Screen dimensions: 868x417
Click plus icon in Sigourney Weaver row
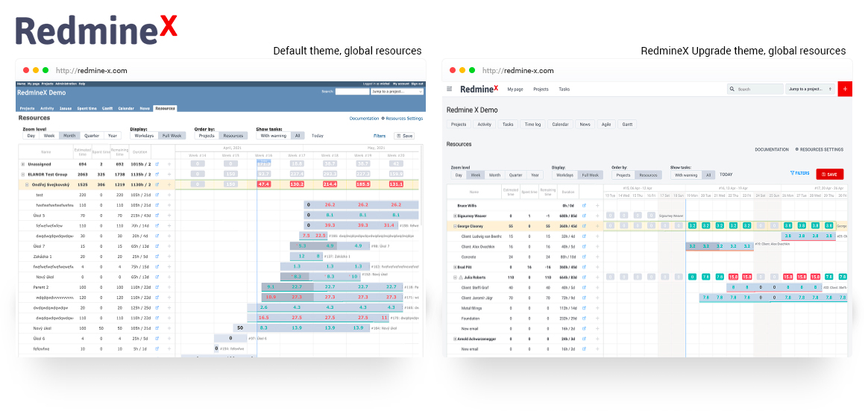597,215
